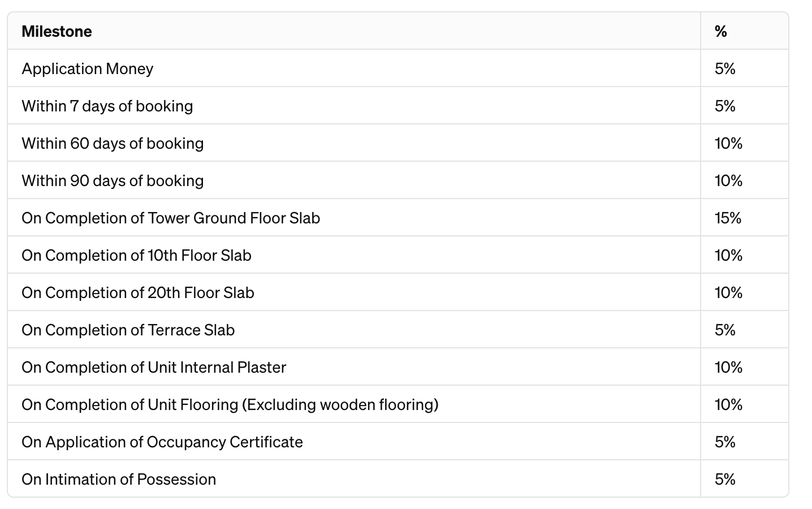The width and height of the screenshot is (812, 509).
Task: Click the Unit Flooring (Excluding wooden flooring) cell
Action: 230,405
